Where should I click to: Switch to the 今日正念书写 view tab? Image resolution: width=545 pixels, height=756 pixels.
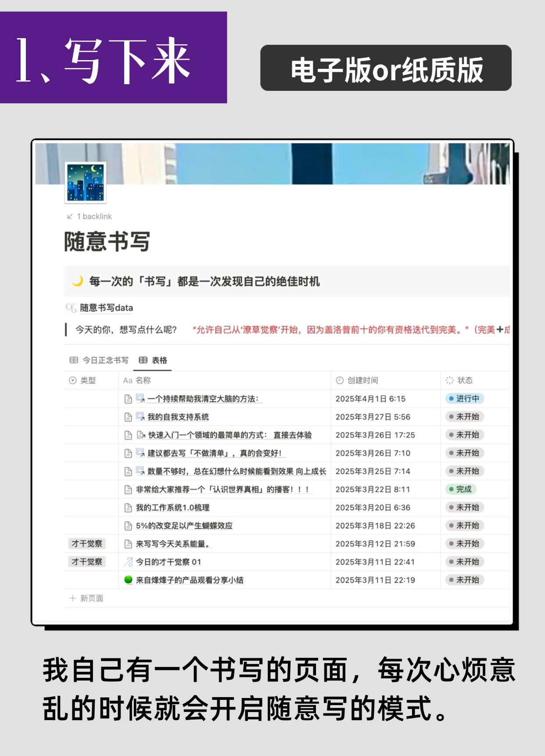pos(99,360)
